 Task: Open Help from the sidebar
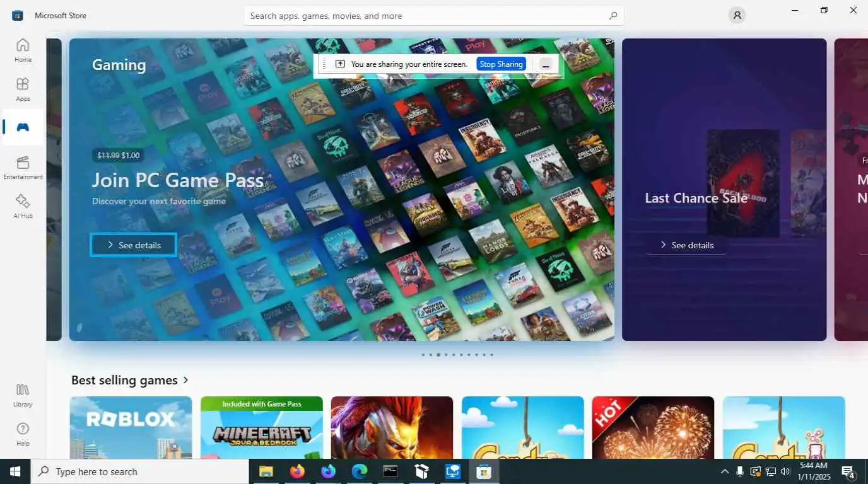pos(23,434)
